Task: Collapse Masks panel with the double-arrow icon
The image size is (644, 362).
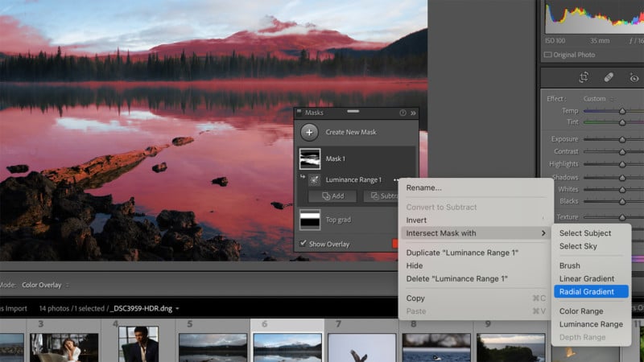Action: (x=413, y=113)
